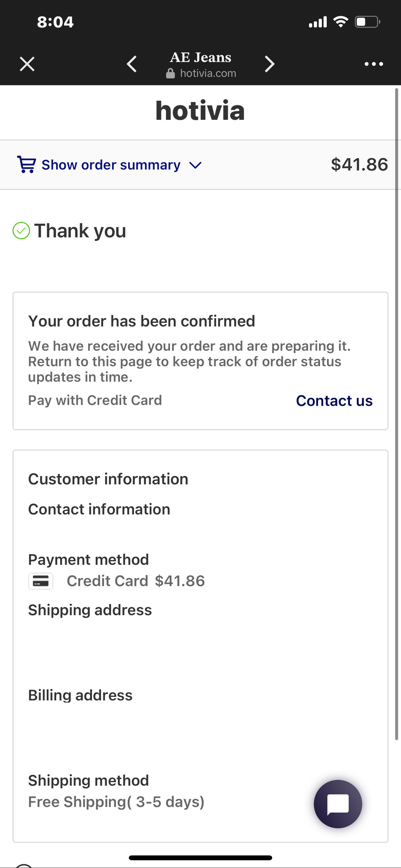
Task: Click the green confirmation checkmark icon
Action: [x=21, y=231]
